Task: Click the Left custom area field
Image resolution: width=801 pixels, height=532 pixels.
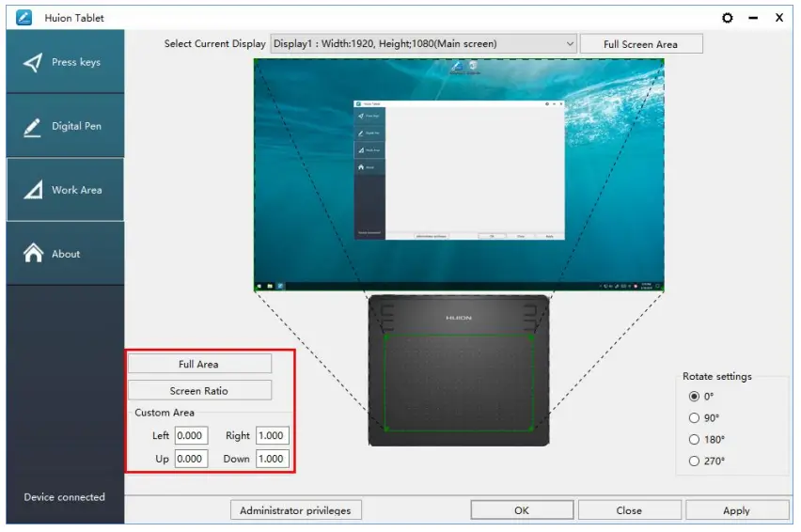Action: 191,435
